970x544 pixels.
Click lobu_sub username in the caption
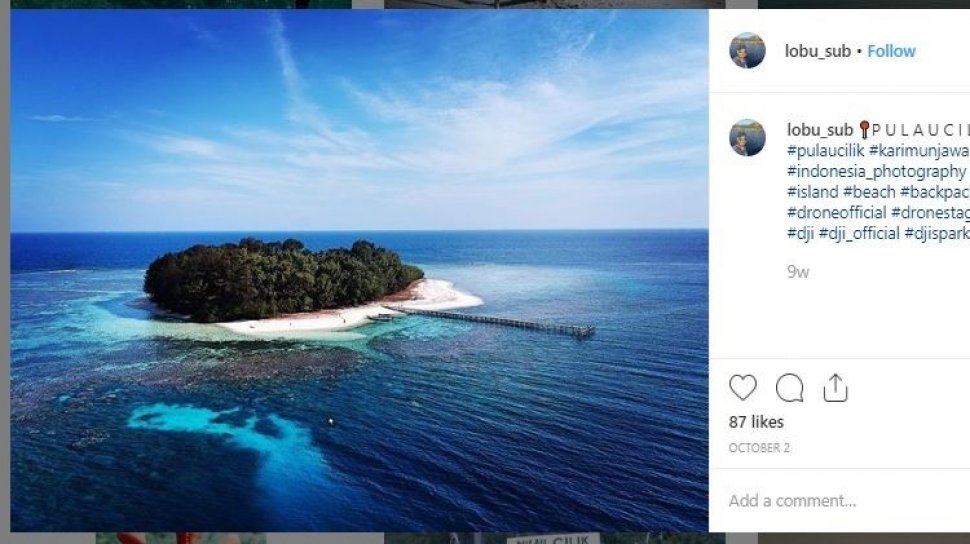click(820, 129)
